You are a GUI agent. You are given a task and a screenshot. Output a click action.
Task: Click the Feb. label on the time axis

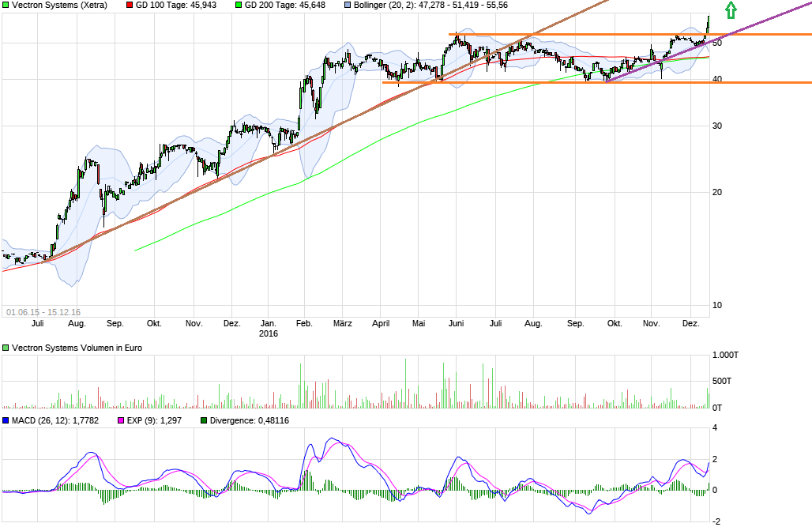(304, 323)
